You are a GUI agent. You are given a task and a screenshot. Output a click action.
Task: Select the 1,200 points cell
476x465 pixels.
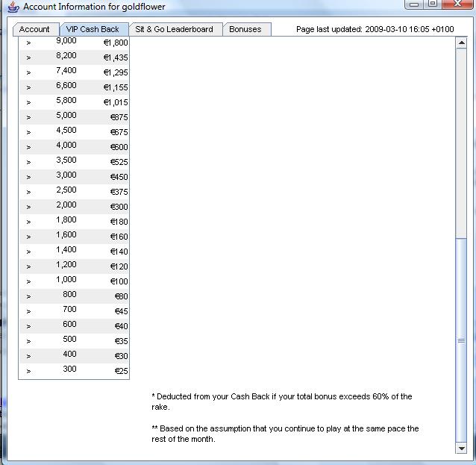pyautogui.click(x=66, y=264)
